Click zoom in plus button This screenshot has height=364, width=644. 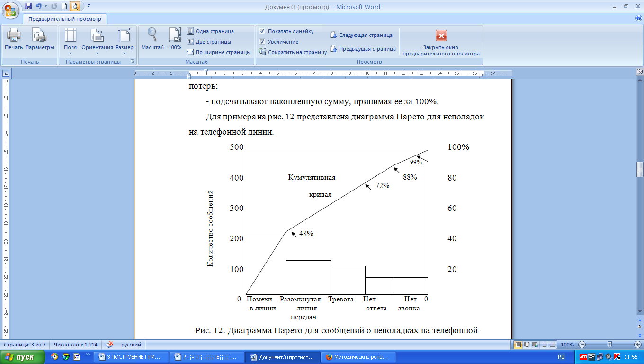tap(638, 345)
